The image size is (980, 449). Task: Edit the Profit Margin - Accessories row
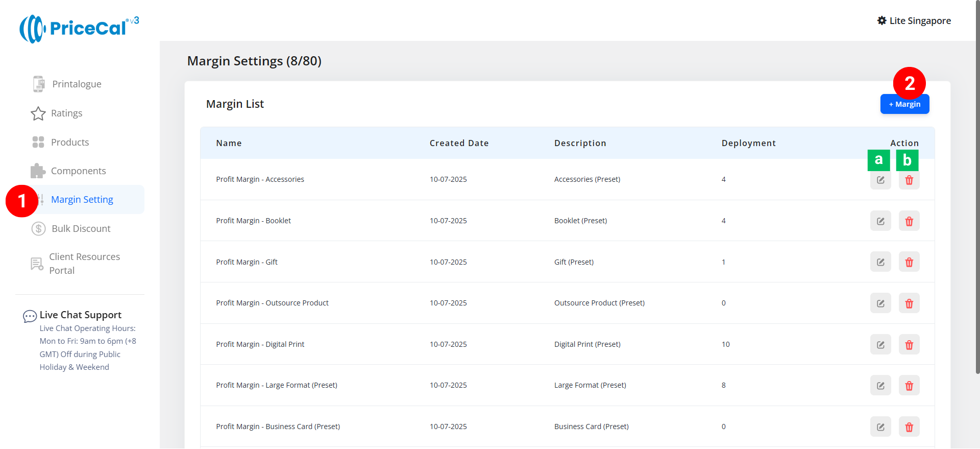(x=880, y=180)
